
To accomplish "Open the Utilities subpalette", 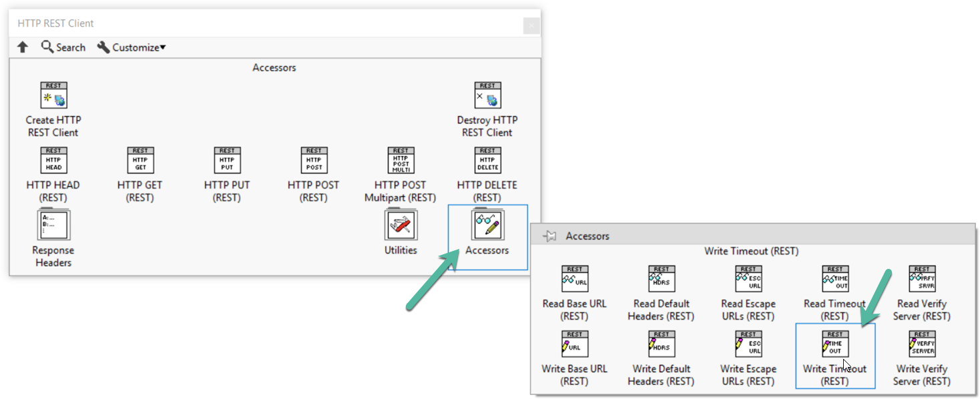I will click(x=401, y=225).
